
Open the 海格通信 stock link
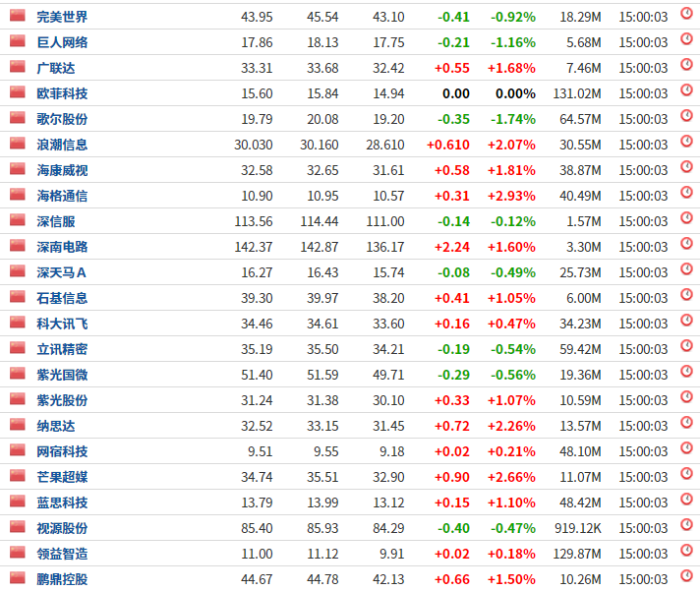point(62,196)
